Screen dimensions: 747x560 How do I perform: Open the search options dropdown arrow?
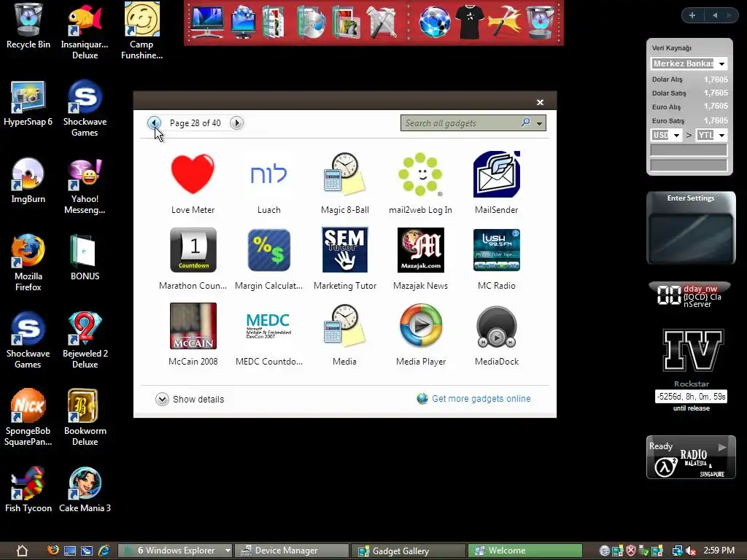click(x=539, y=123)
